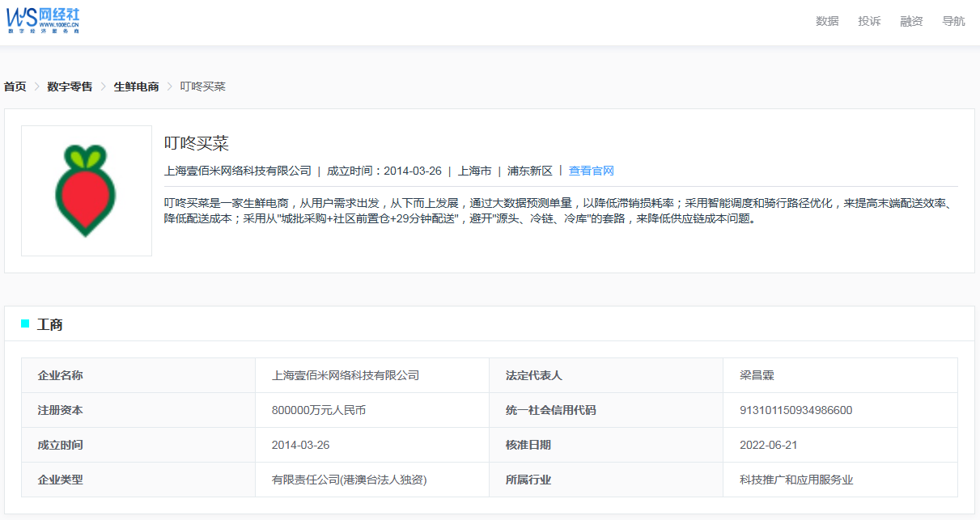The image size is (980, 520).
Task: Go to 首页 via breadcrumb
Action: pos(15,87)
